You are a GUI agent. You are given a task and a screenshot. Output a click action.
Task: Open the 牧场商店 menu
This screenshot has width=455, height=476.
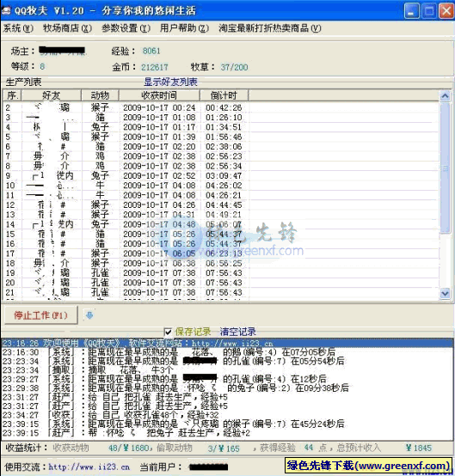coord(67,28)
